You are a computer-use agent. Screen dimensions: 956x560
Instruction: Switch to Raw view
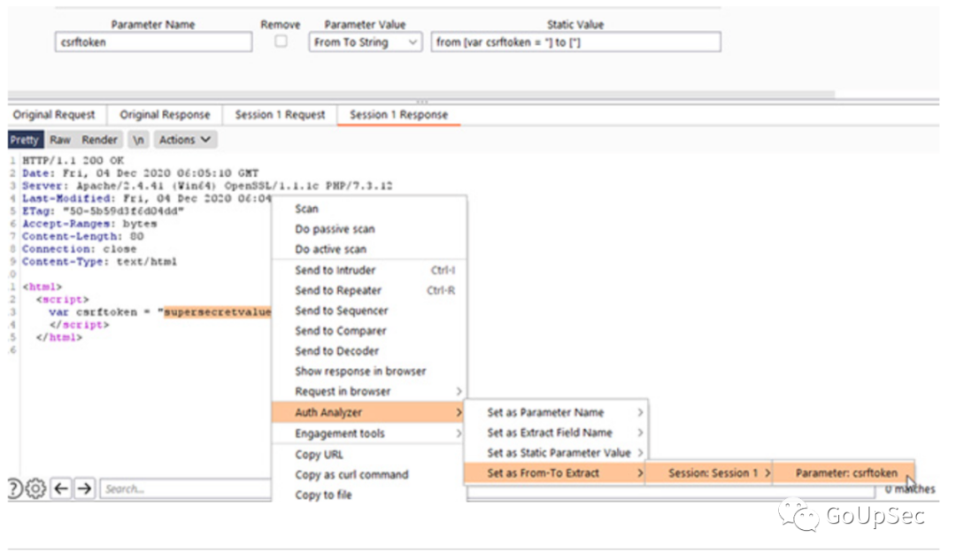click(x=60, y=140)
